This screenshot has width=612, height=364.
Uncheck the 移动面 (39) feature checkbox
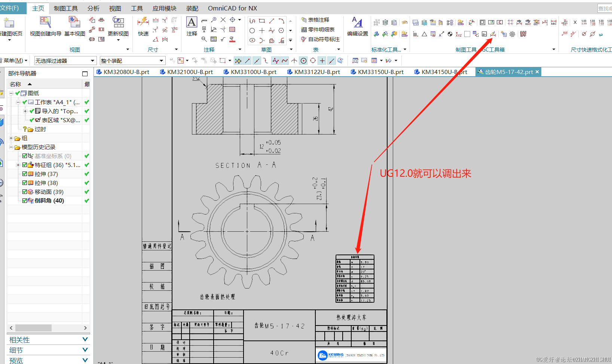[x=25, y=192]
